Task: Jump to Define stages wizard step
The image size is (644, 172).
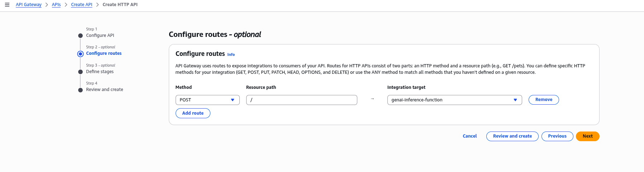Action: pos(100,72)
